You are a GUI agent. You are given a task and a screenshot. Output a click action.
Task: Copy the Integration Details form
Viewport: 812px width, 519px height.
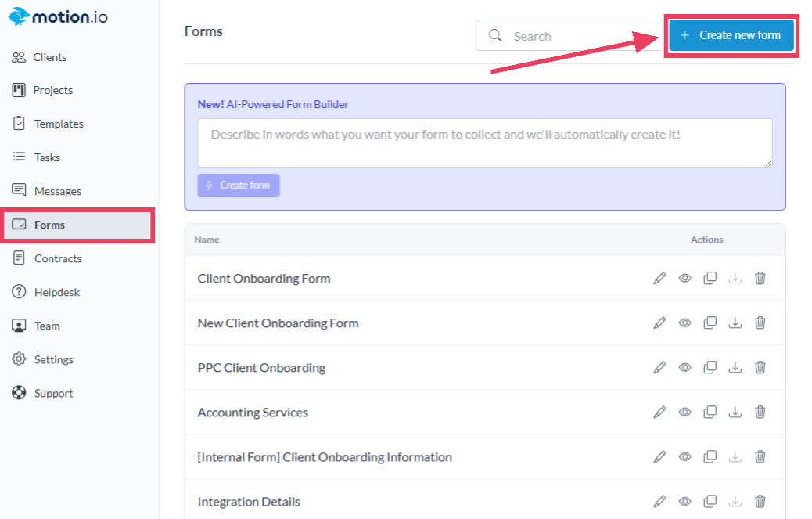710,501
